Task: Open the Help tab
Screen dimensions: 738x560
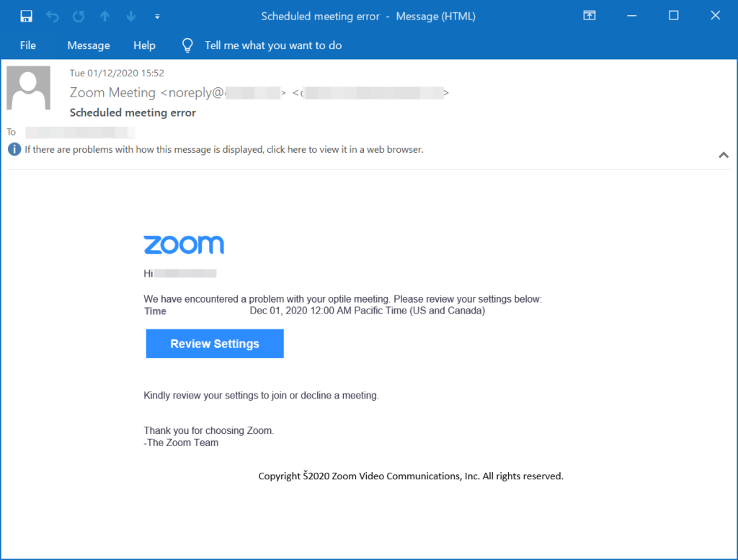Action: coord(144,45)
